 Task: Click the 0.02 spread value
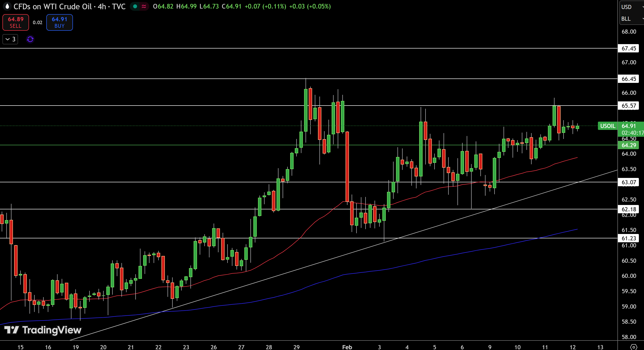click(38, 22)
